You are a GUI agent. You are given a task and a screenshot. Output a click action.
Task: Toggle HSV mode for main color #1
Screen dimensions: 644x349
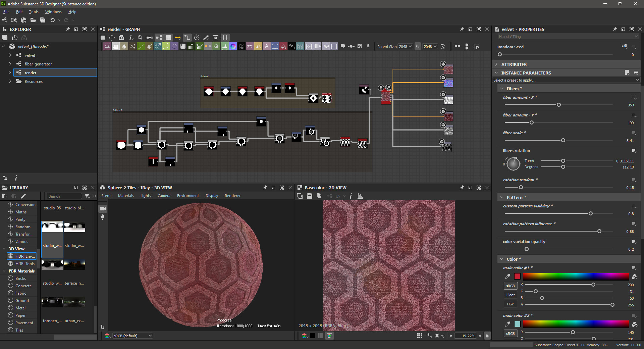tap(510, 304)
